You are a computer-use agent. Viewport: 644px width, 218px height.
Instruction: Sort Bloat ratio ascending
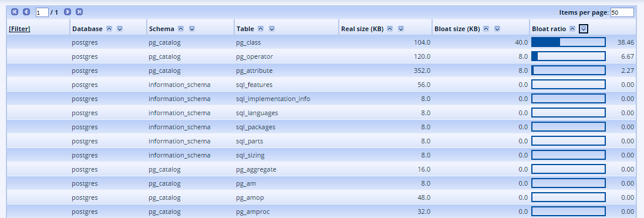click(x=572, y=29)
